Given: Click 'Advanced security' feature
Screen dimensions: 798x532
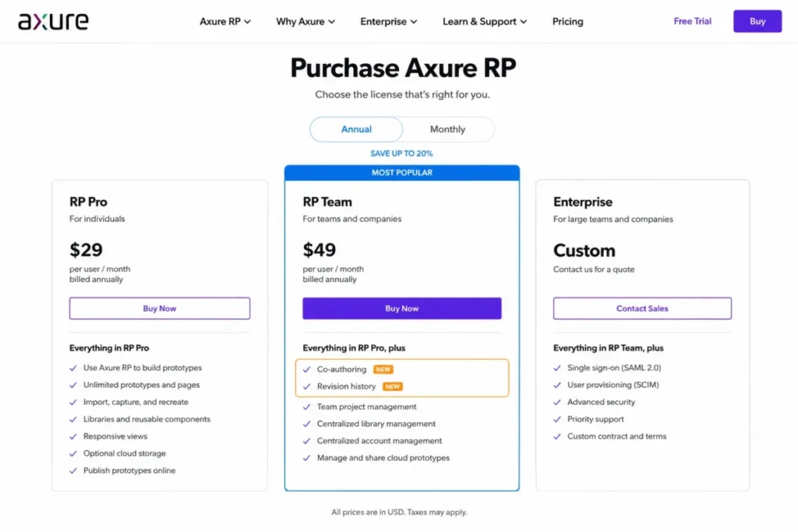Looking at the screenshot, I should point(601,402).
